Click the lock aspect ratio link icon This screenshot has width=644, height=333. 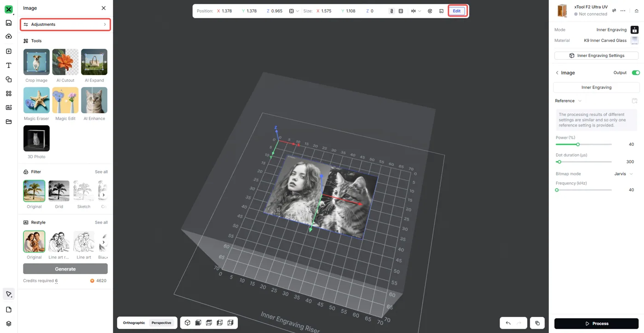[x=391, y=11]
